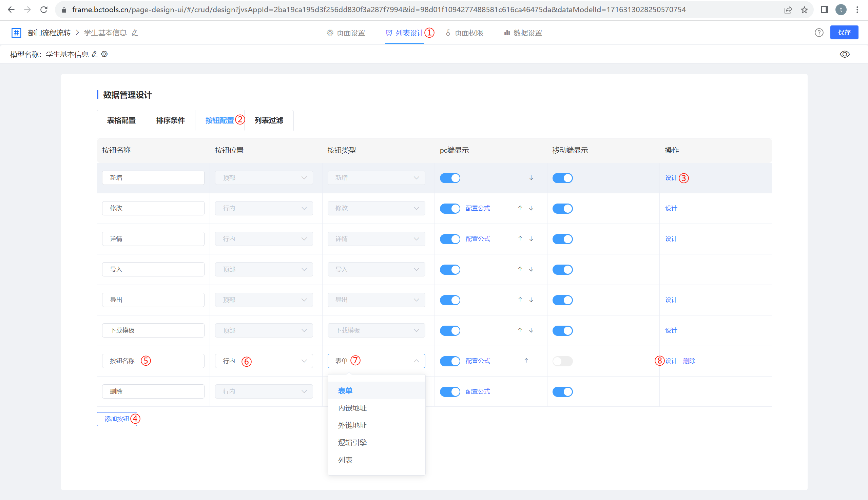868x500 pixels.
Task: Toggle pc端显示 for 导入 row
Action: tap(450, 270)
